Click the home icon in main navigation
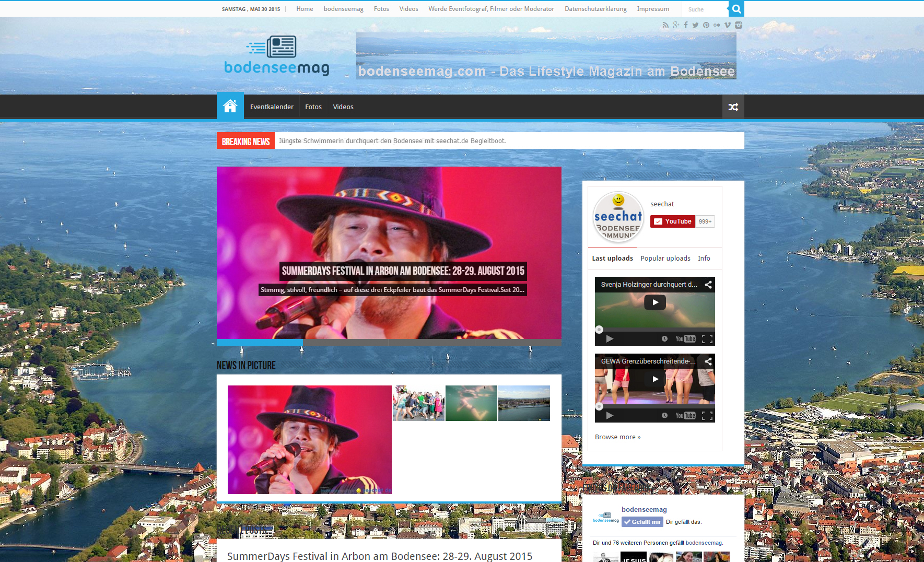Viewport: 924px width, 562px height. coord(230,107)
